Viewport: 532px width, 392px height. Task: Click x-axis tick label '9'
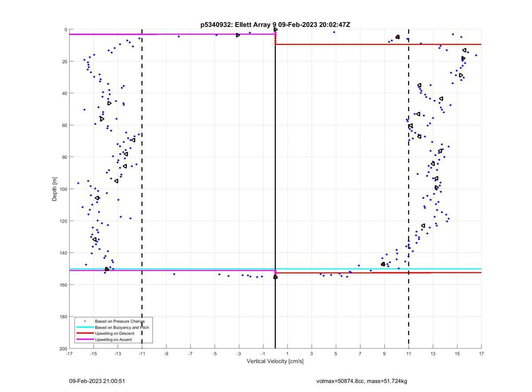[384, 353]
